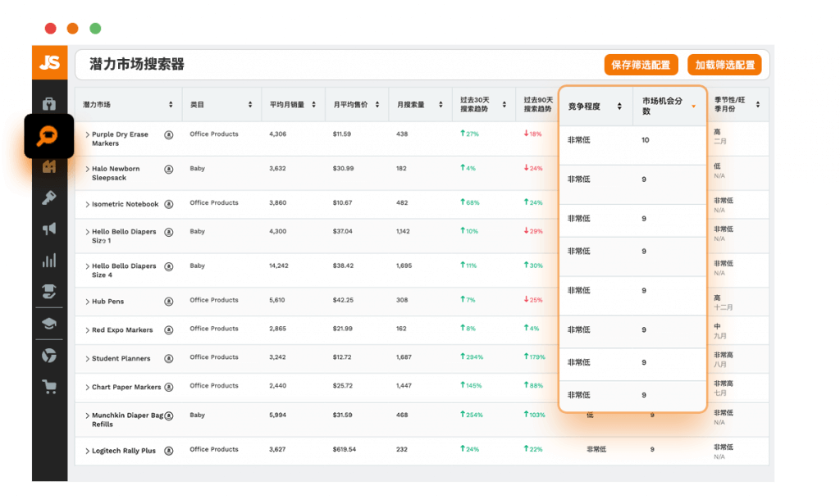This screenshot has width=840, height=504.
Task: Click the 保存筛选配置 button
Action: pos(641,65)
